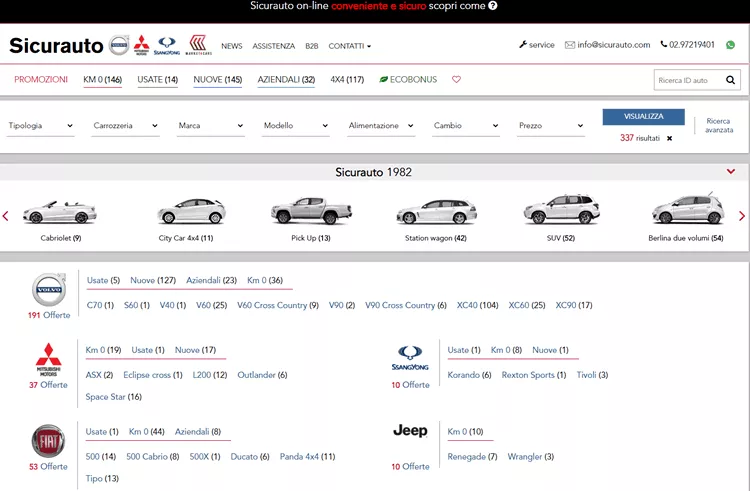Viewport: 750px width, 491px height.
Task: Click the search magnifier icon
Action: (730, 80)
